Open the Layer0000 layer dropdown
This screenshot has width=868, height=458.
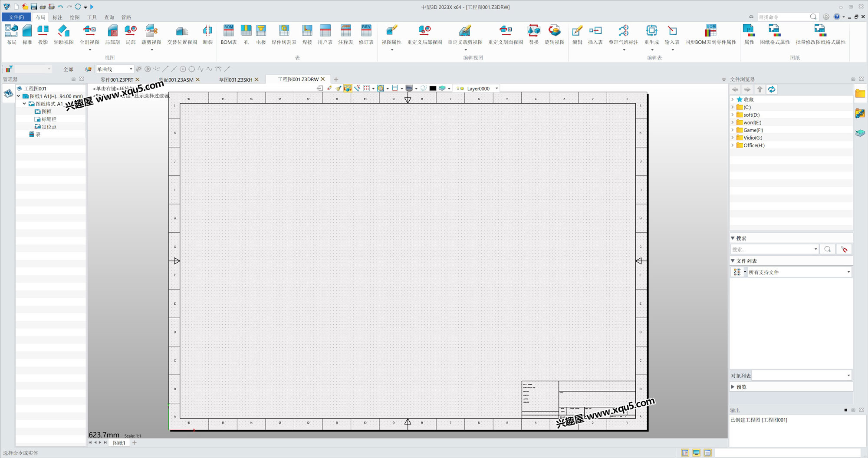(496, 88)
